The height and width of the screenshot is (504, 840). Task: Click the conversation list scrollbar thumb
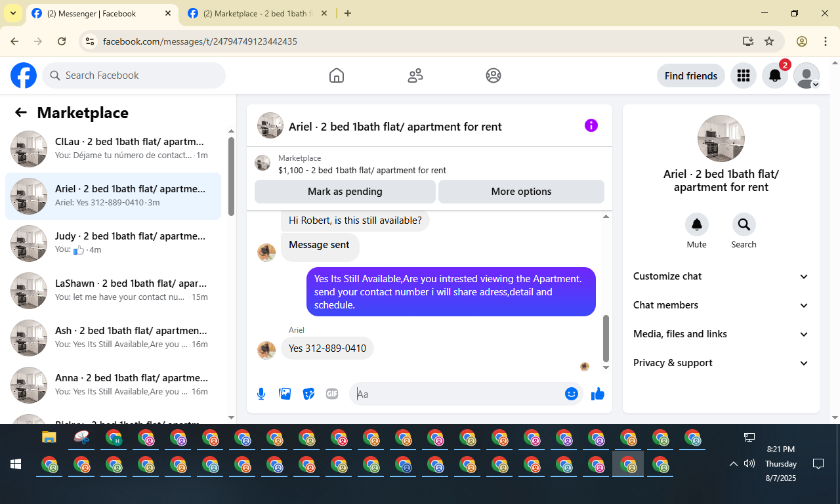tap(231, 176)
